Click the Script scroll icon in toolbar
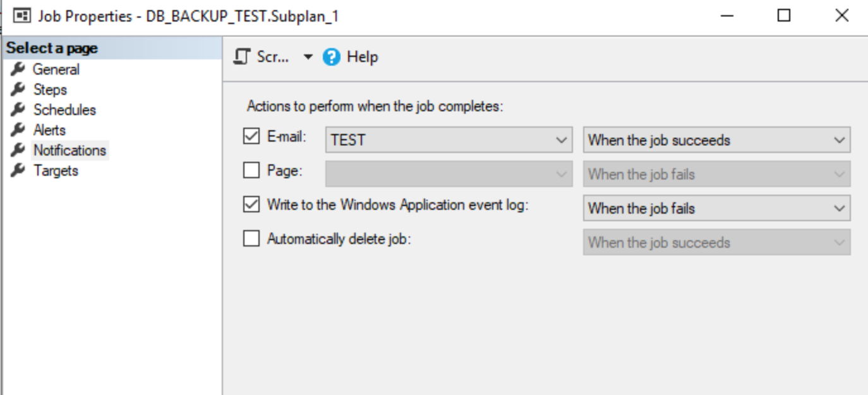This screenshot has width=868, height=395. [x=242, y=57]
